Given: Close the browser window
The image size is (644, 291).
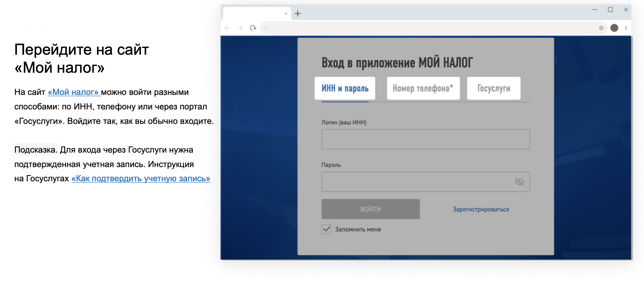Looking at the screenshot, I should tap(626, 10).
